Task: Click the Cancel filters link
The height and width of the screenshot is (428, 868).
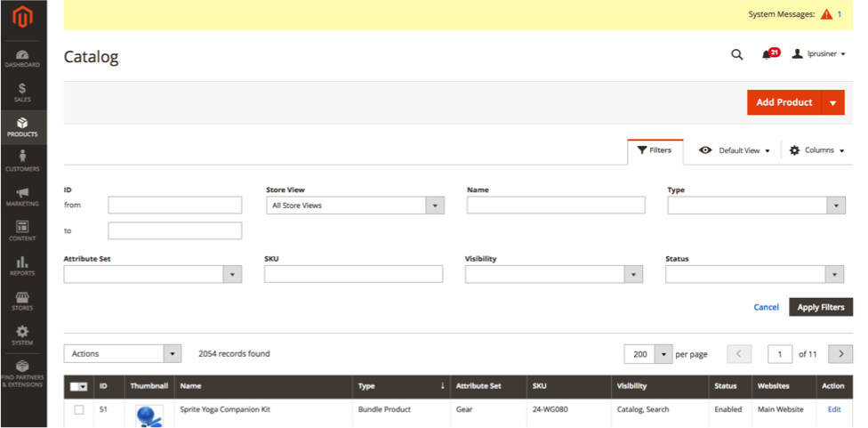Action: click(766, 307)
